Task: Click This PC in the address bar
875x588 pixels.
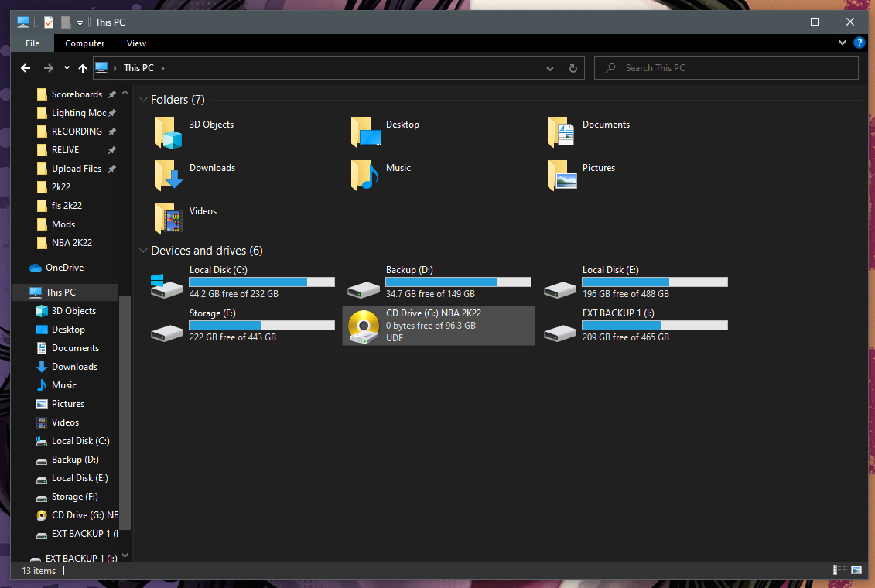Action: [138, 68]
